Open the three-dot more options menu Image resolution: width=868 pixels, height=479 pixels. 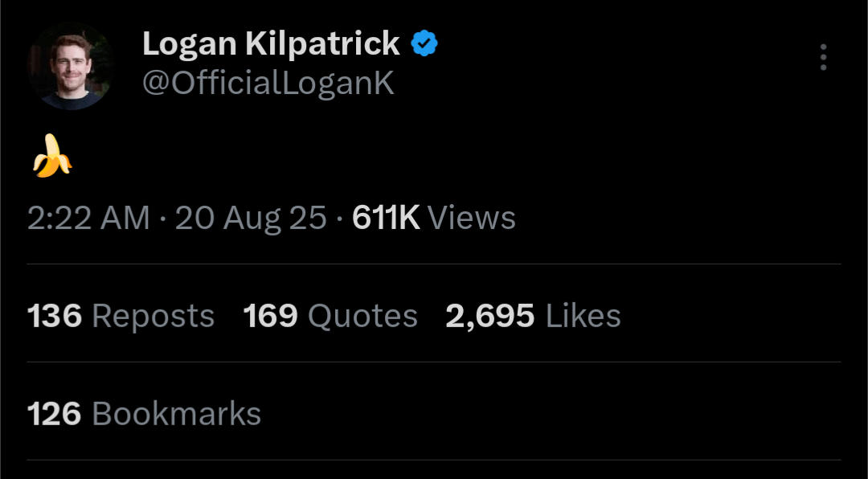coord(823,58)
